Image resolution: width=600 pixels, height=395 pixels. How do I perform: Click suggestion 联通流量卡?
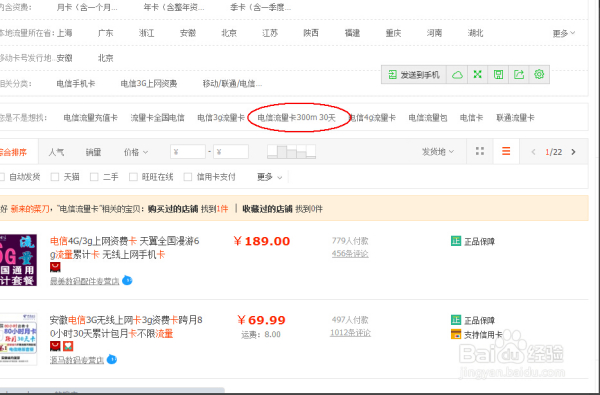click(x=515, y=118)
